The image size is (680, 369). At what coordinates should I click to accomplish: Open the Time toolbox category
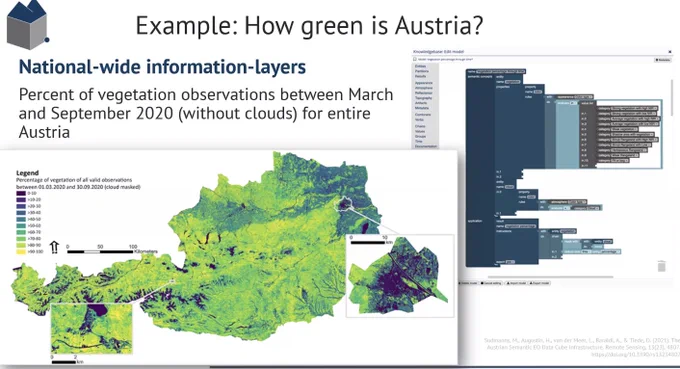(418, 141)
